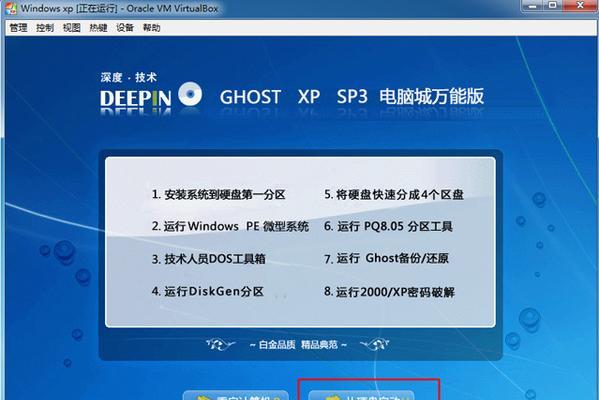Start option 7 运行 Ghost备份/还原
The width and height of the screenshot is (599, 400).
pos(386,258)
